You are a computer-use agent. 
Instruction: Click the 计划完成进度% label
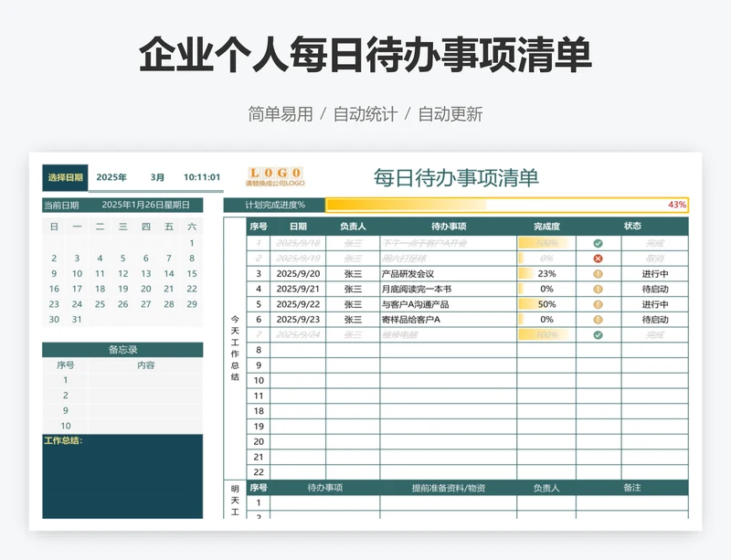point(275,205)
